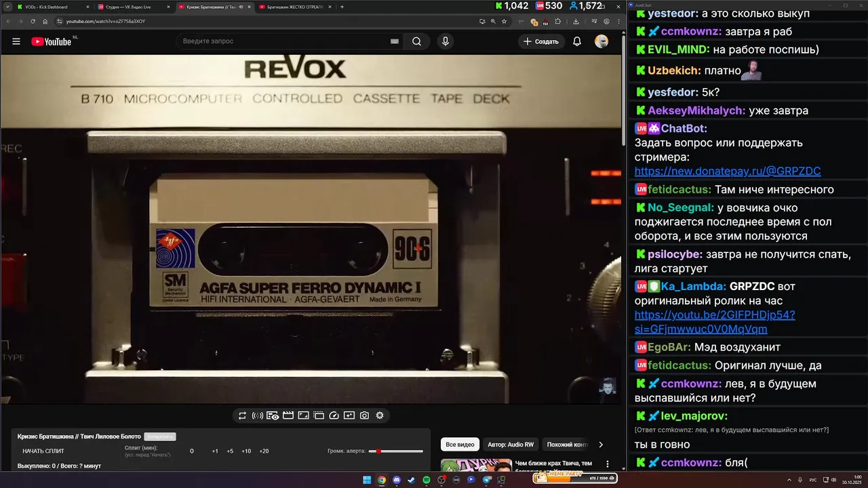Click the split minutes value field showing 0
This screenshot has width=868, height=488.
coord(192,451)
